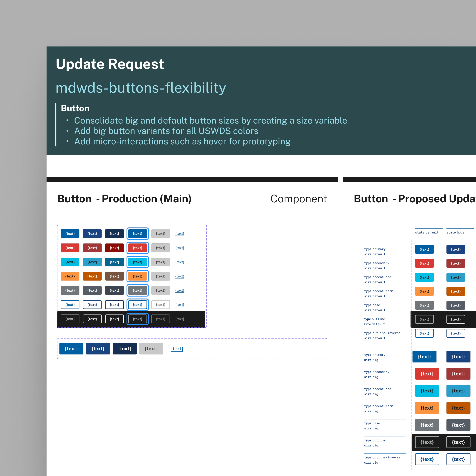Click the large underlined {text} link in Production
This screenshot has height=476, width=476.
pos(177,349)
